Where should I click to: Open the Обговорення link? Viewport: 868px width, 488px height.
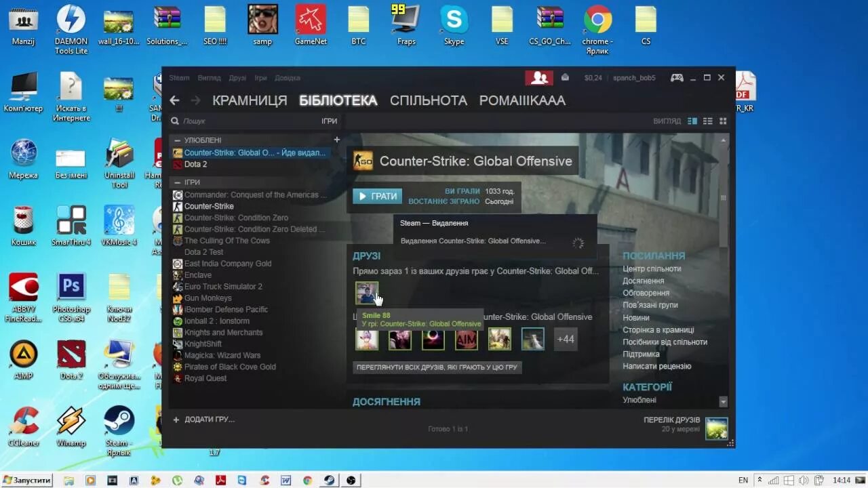(x=646, y=293)
